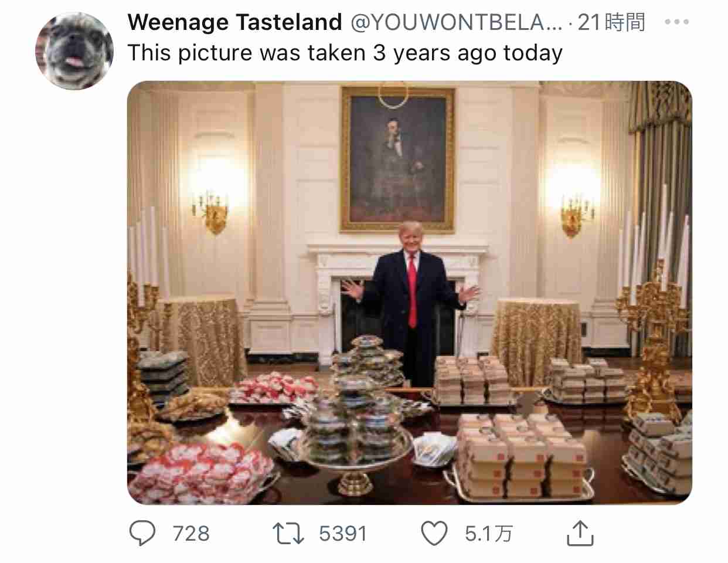Open the Weenage Tasteland profile name
Image resolution: width=728 pixels, height=563 pixels.
(x=235, y=22)
